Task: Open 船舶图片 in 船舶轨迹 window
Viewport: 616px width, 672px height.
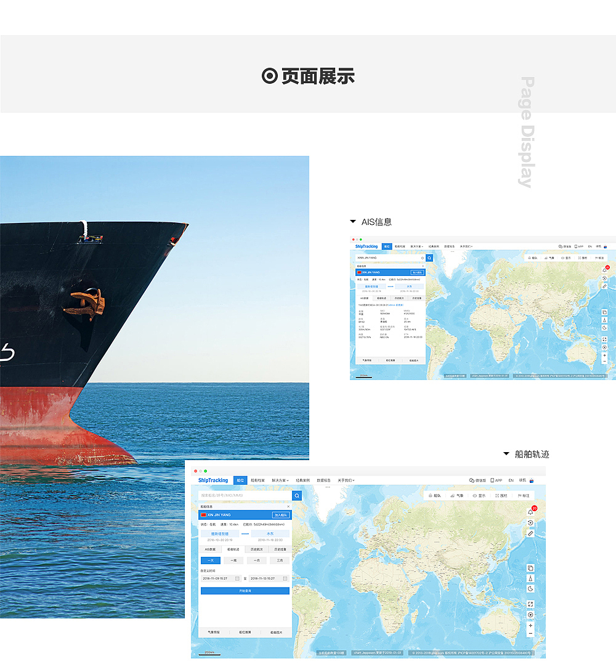Action: click(276, 632)
